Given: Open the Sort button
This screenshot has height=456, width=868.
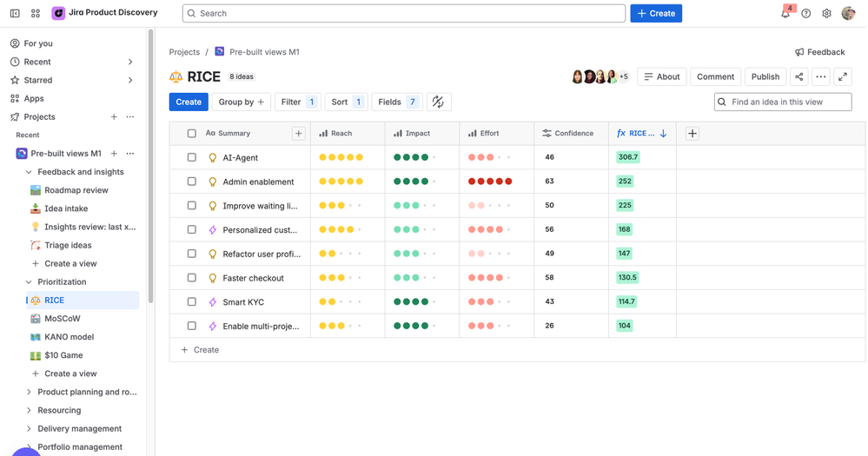Looking at the screenshot, I should 347,102.
